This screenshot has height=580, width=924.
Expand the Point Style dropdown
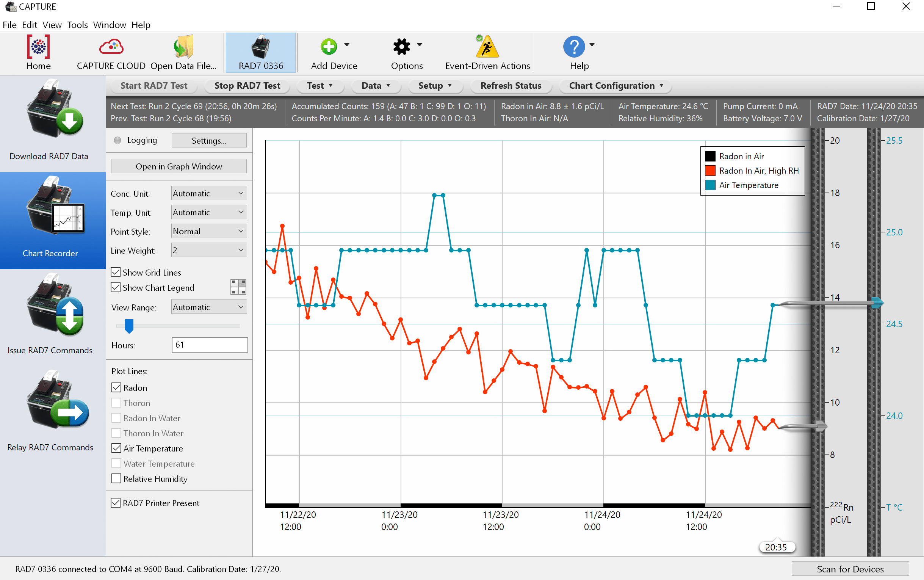(x=208, y=231)
